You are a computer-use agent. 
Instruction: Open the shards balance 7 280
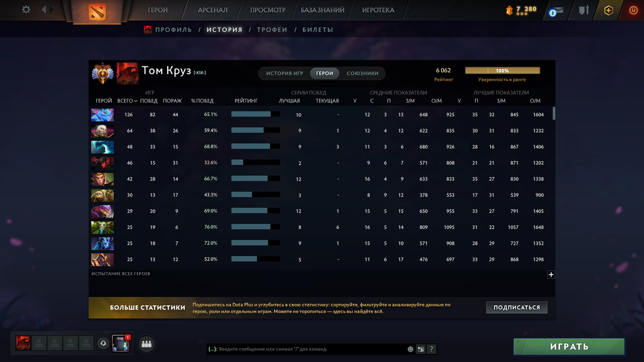click(x=522, y=10)
